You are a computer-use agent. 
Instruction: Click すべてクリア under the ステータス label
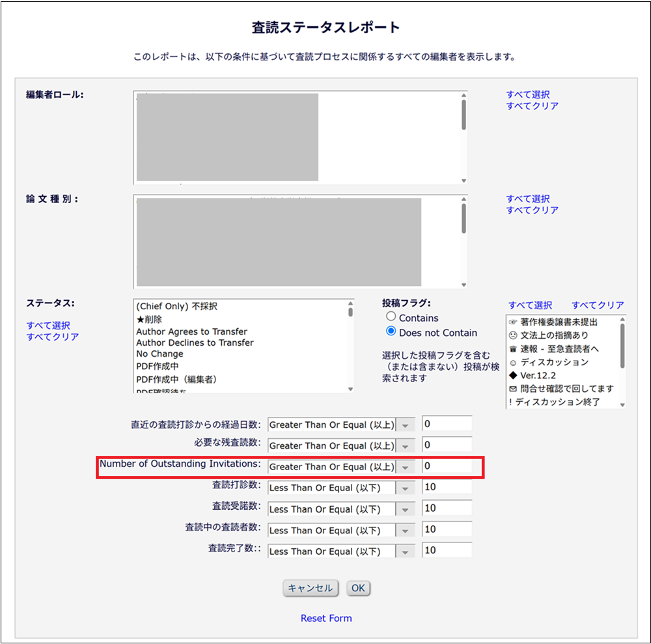coord(53,337)
